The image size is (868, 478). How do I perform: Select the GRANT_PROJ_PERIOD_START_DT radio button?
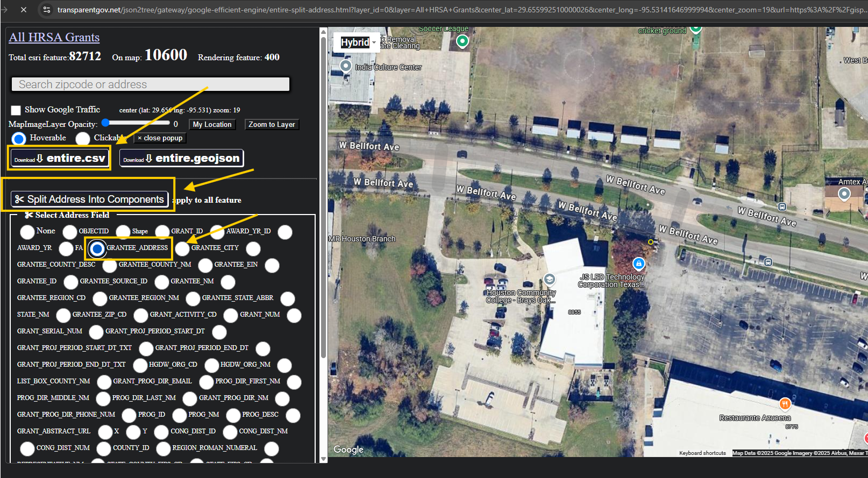[x=96, y=332]
